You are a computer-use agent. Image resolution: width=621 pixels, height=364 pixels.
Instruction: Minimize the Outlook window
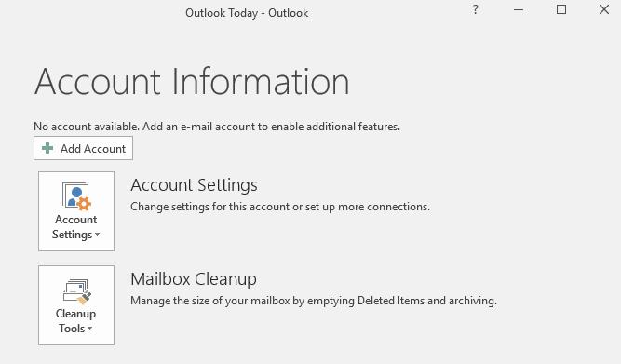[519, 9]
